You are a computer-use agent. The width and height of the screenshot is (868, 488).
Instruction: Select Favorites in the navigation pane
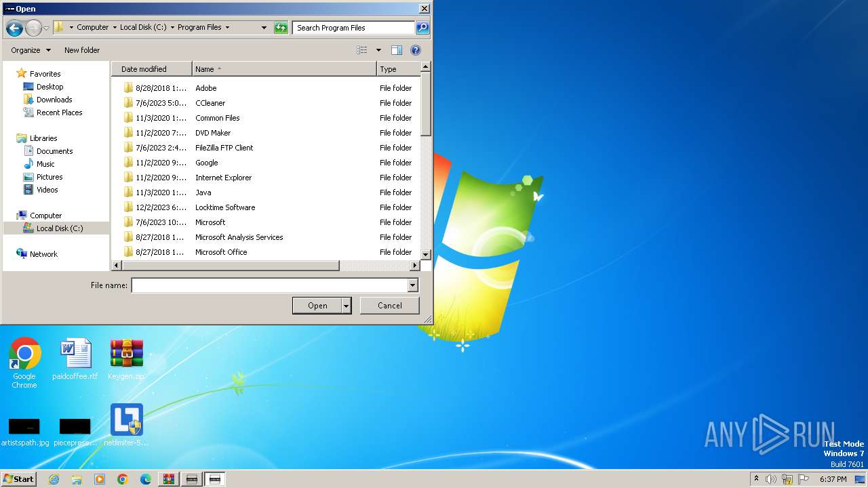pos(45,74)
